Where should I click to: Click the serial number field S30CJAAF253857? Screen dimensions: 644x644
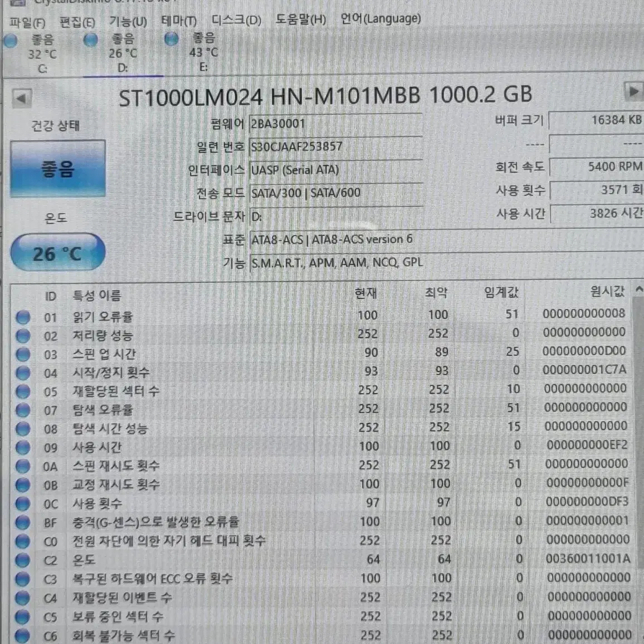point(335,147)
